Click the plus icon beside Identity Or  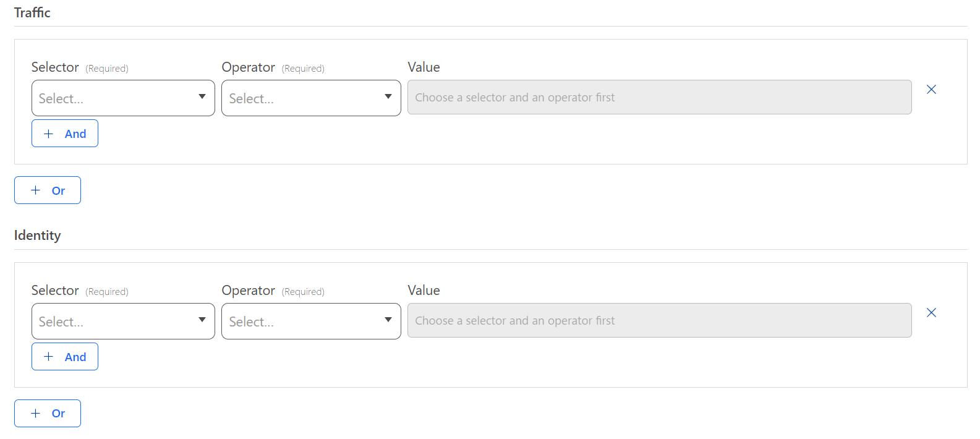[x=36, y=413]
